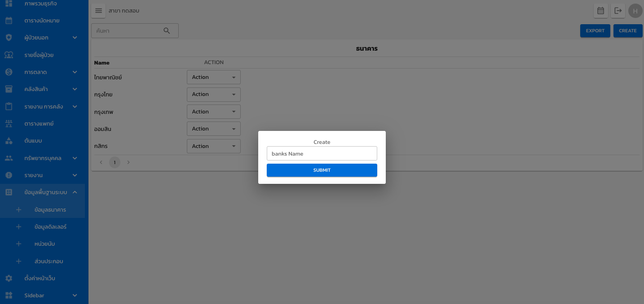Screen dimensions: 644x304
Task: Click plus icon beside ข้อมูลธนาคาร
Action: click(x=18, y=210)
